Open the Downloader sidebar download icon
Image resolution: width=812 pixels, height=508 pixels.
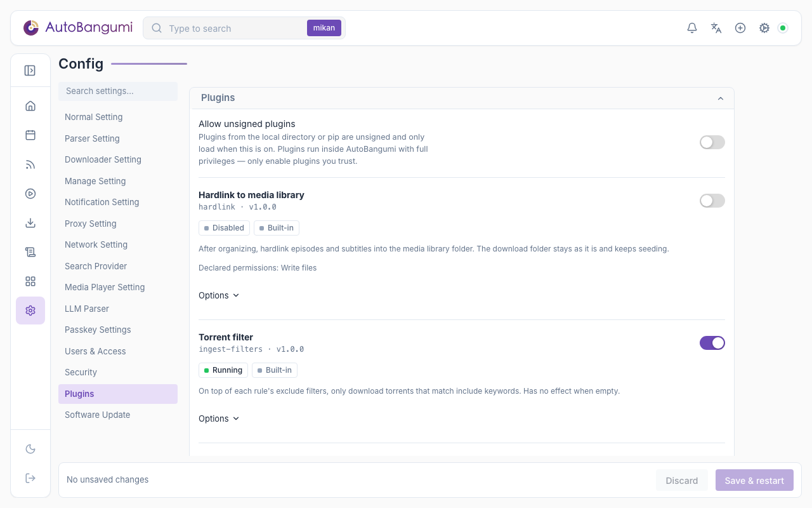[30, 223]
